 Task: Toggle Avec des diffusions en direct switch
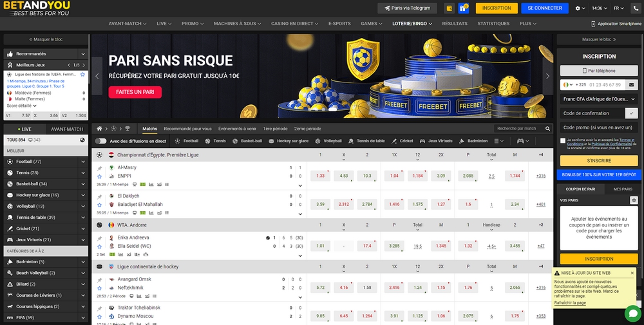pos(100,141)
